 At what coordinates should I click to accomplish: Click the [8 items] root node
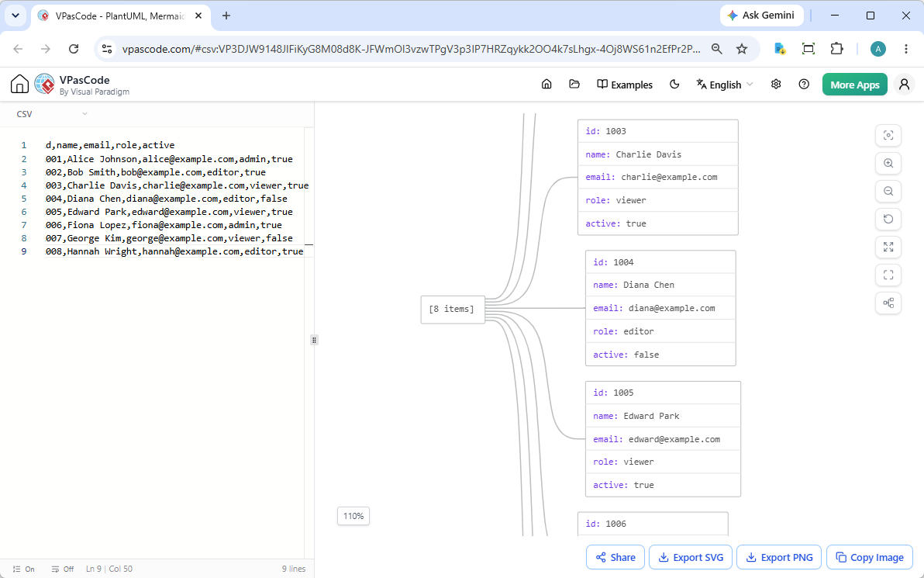click(453, 309)
